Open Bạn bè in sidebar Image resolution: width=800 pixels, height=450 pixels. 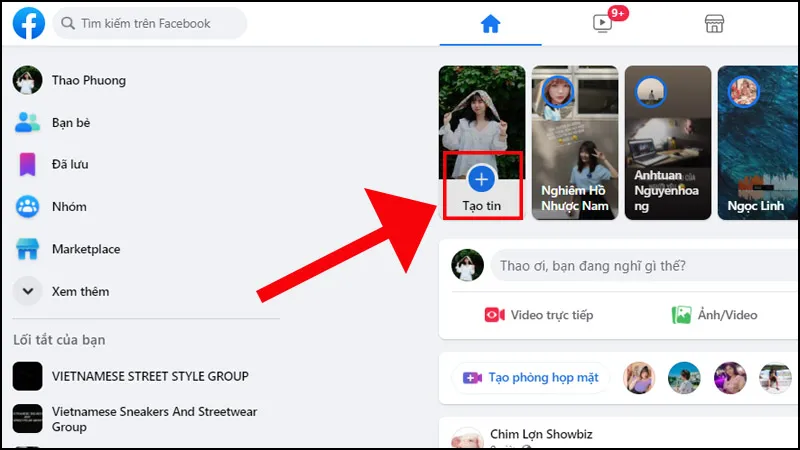tap(71, 123)
